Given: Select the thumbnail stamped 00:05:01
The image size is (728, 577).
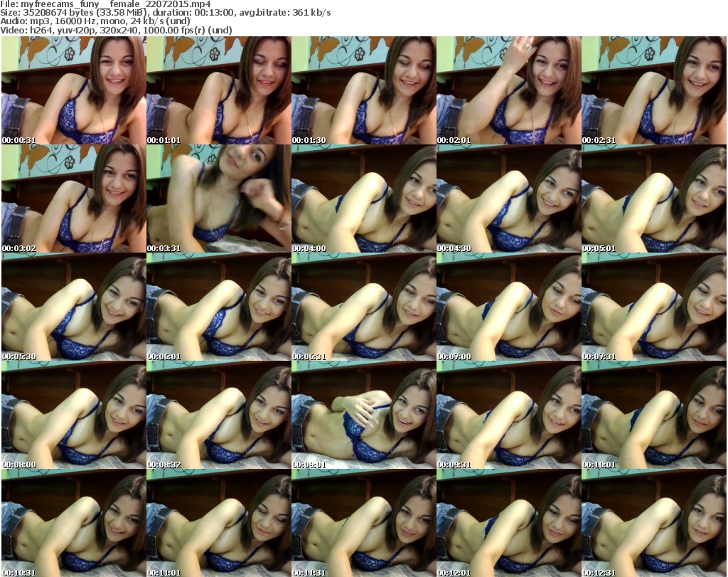Looking at the screenshot, I should [654, 198].
